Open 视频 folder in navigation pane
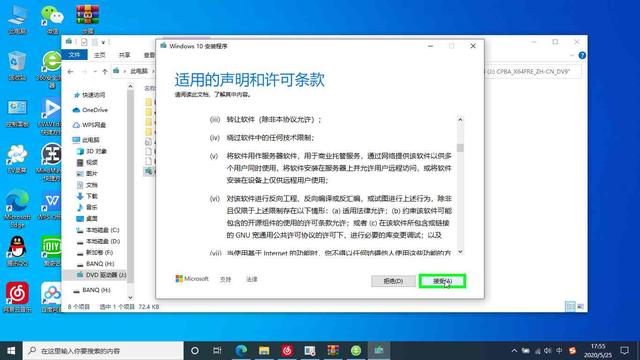This screenshot has height=360, width=640. [x=92, y=162]
